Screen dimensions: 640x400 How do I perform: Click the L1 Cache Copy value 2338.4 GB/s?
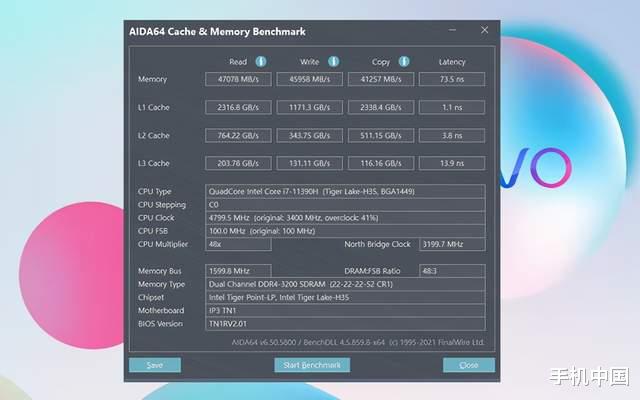pos(381,107)
